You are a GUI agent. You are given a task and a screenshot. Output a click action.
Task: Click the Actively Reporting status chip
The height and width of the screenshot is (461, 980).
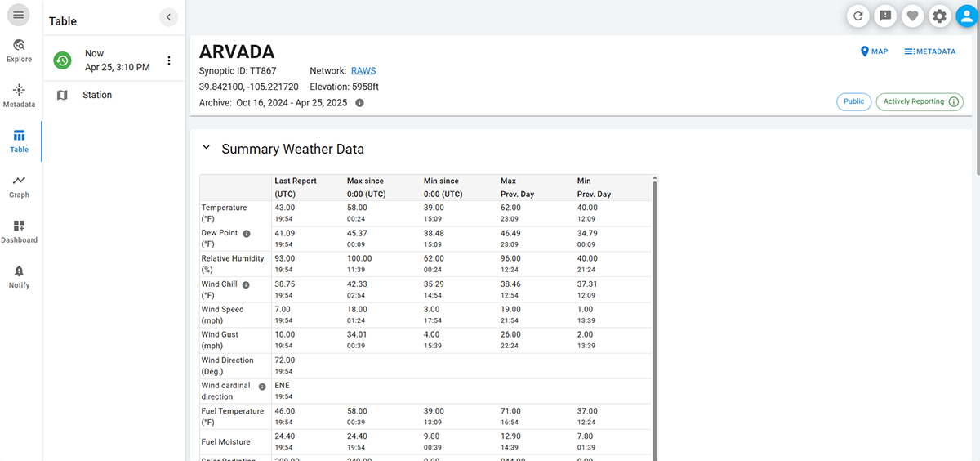[x=919, y=102]
